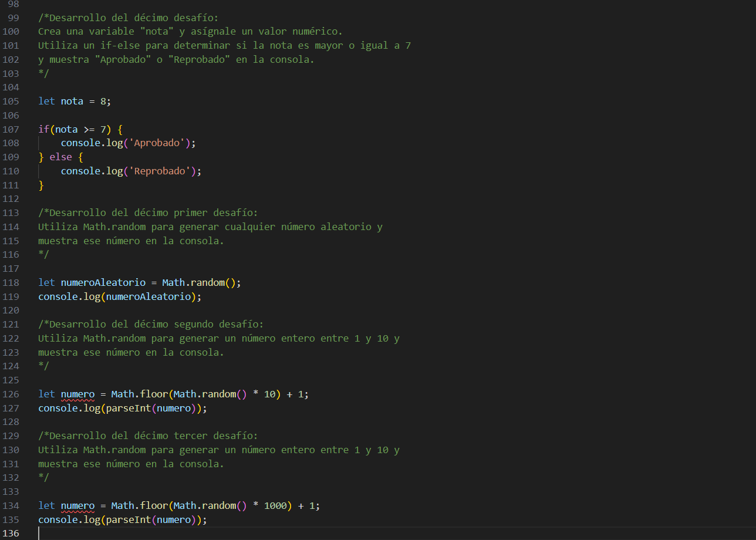This screenshot has width=756, height=540.
Task: Click gutter line number 100
Action: click(11, 31)
